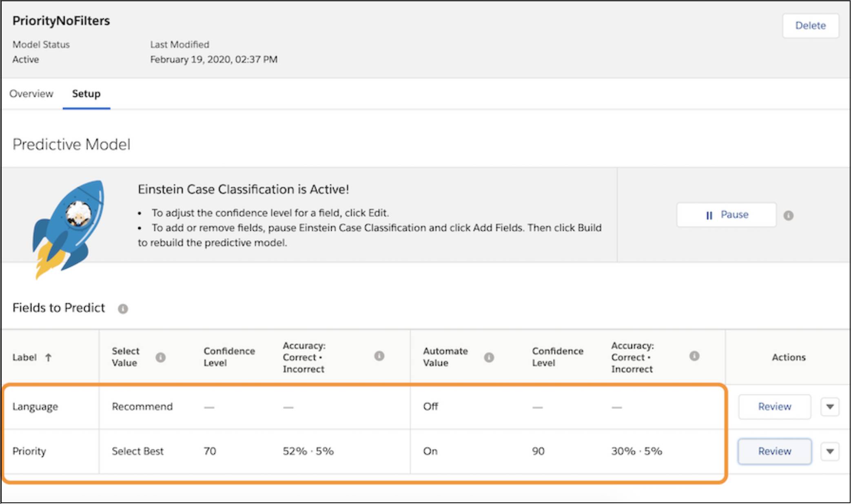This screenshot has width=851, height=504.
Task: Click the Language row label
Action: (35, 407)
